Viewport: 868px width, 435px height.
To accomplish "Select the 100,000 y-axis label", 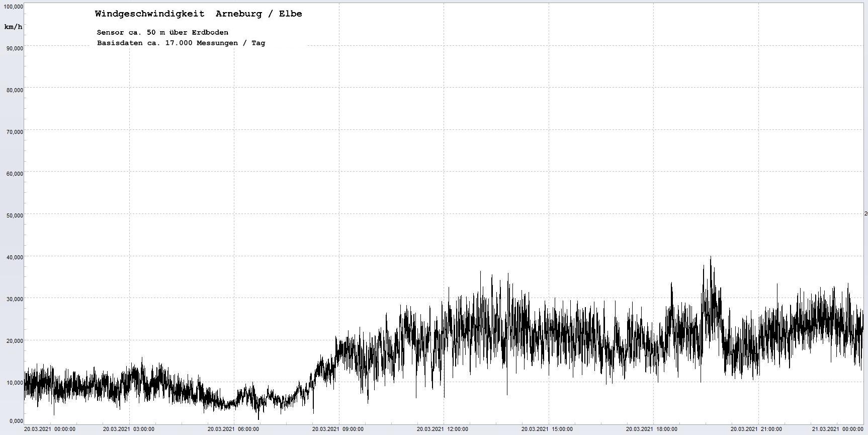I will click(x=13, y=7).
